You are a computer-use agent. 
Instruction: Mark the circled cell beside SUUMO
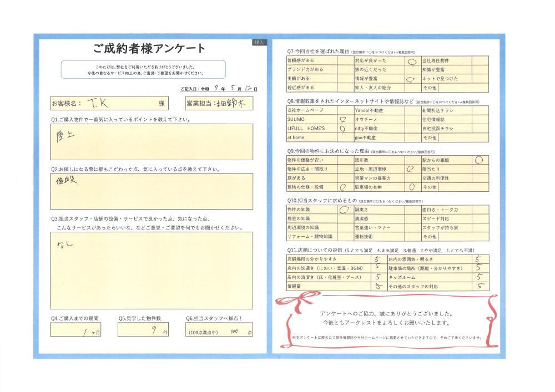click(345, 119)
